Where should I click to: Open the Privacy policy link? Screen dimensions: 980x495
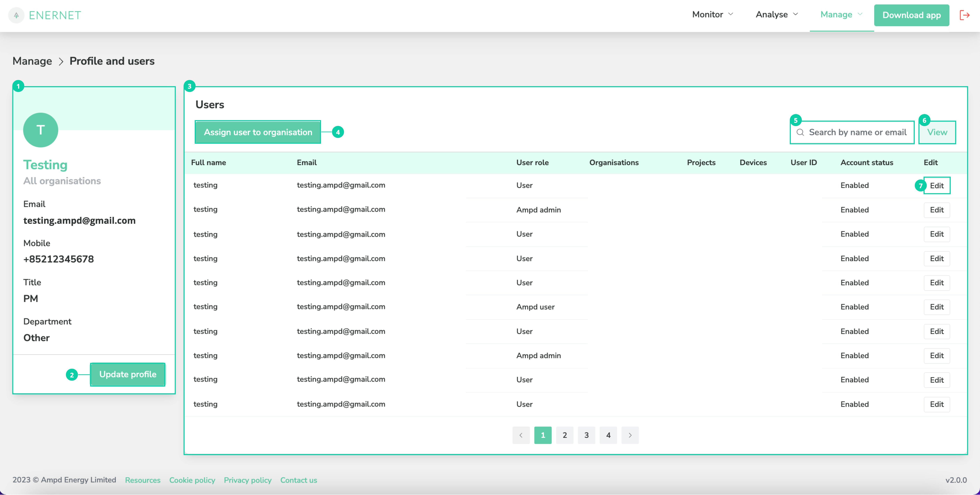pyautogui.click(x=248, y=480)
